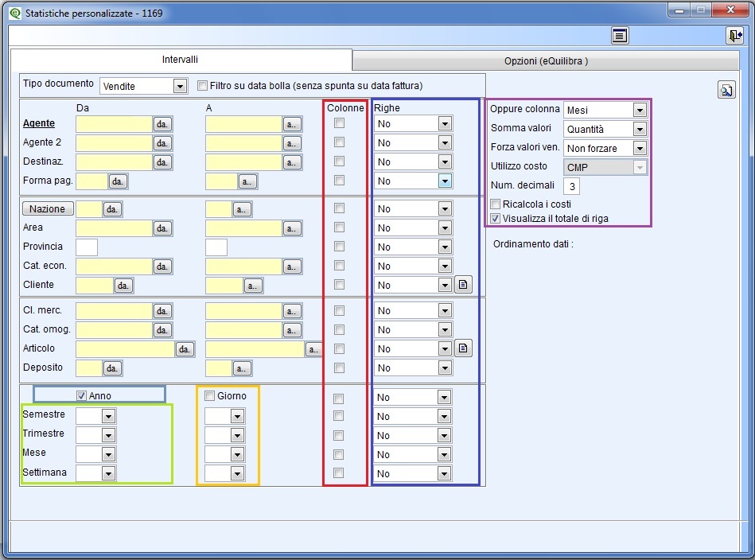Enable the Giorno checkbox
The width and height of the screenshot is (755, 560).
210,395
